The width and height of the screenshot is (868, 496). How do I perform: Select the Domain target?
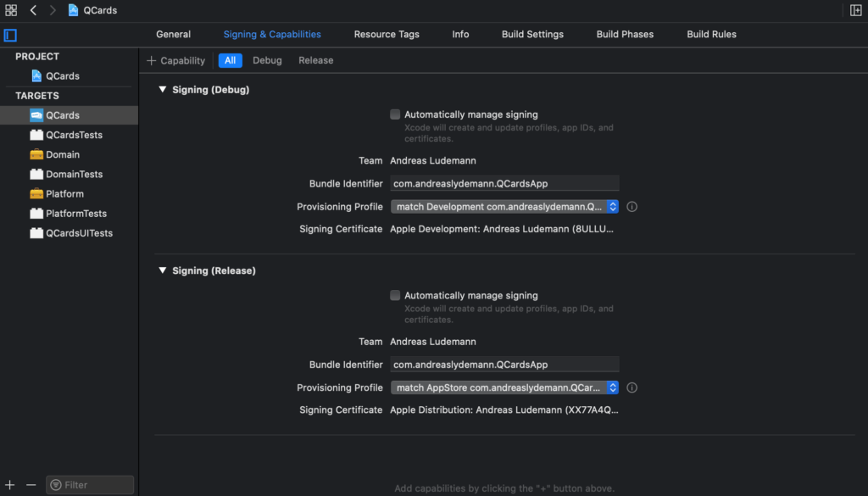(70, 154)
